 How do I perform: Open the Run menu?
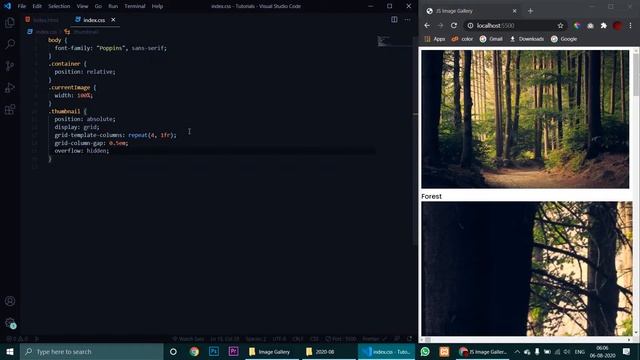point(113,6)
